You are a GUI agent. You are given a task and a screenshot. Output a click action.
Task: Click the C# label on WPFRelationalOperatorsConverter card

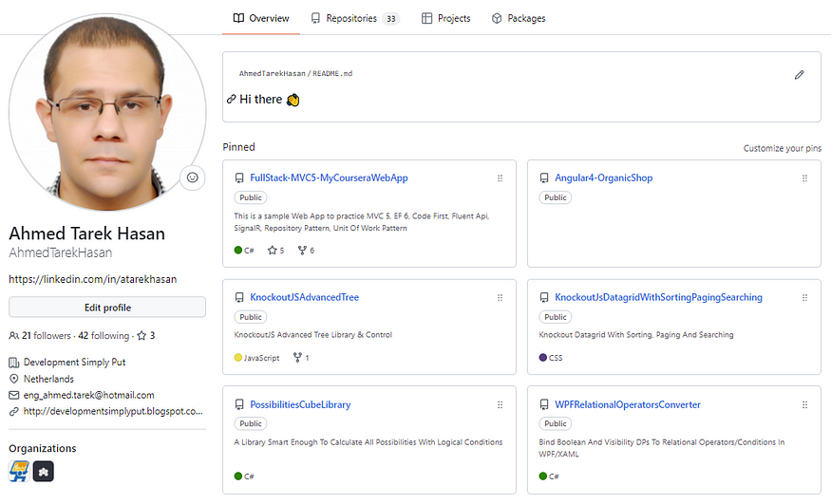point(554,476)
